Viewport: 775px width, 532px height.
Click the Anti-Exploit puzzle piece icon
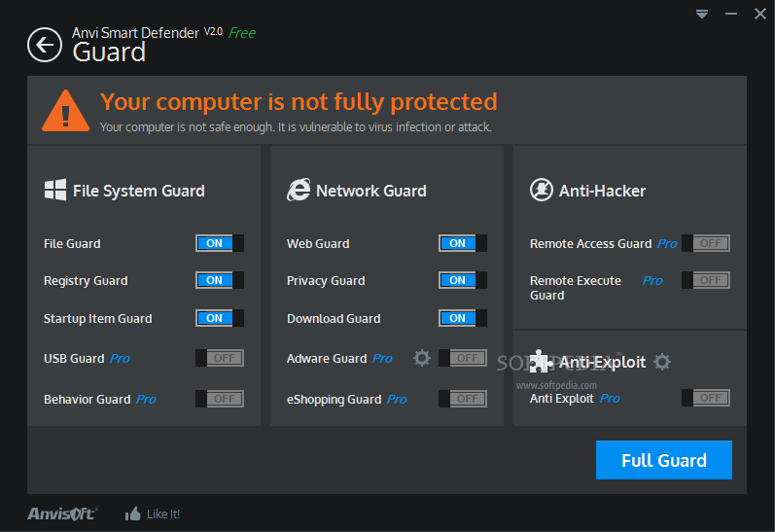pyautogui.click(x=540, y=362)
